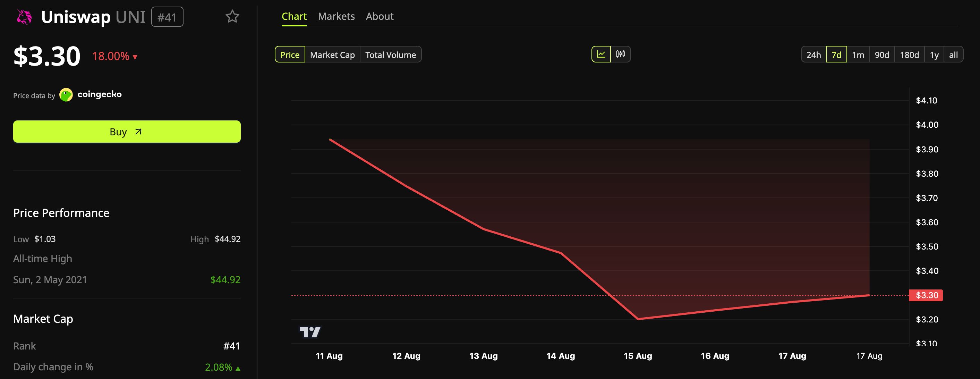Screen dimensions: 980x379
Task: Open the Chart tab
Action: pyautogui.click(x=294, y=16)
